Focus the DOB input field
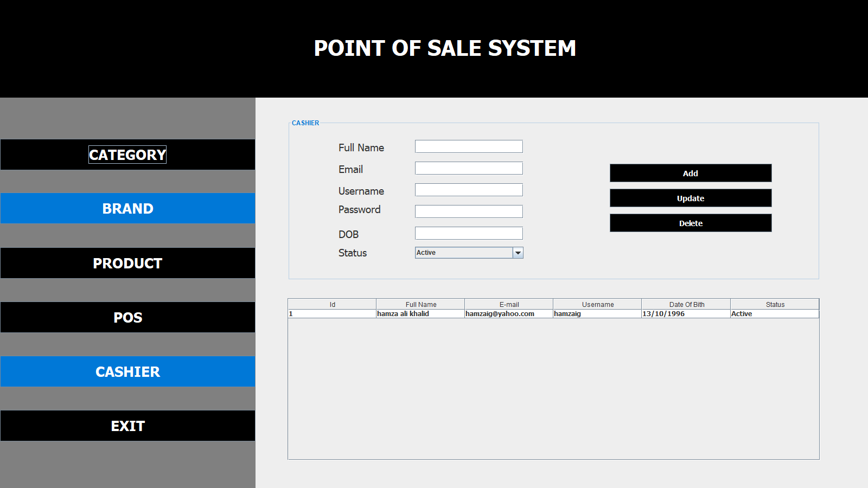The height and width of the screenshot is (488, 868). [x=469, y=233]
